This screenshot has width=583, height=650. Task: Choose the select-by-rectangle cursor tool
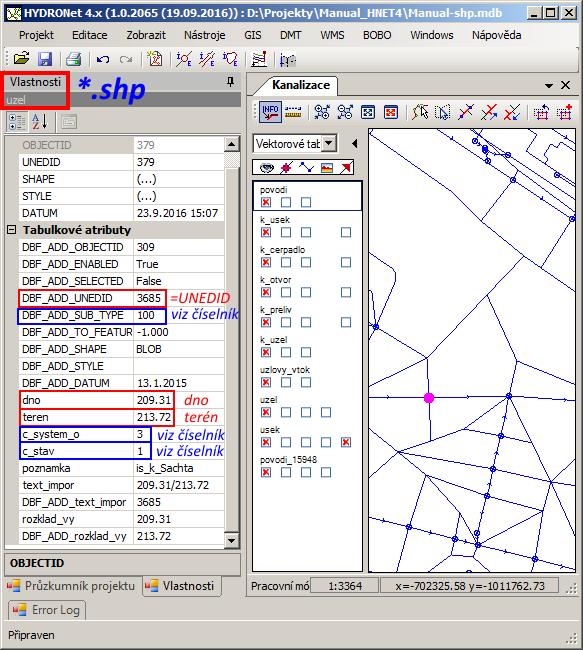(x=442, y=112)
